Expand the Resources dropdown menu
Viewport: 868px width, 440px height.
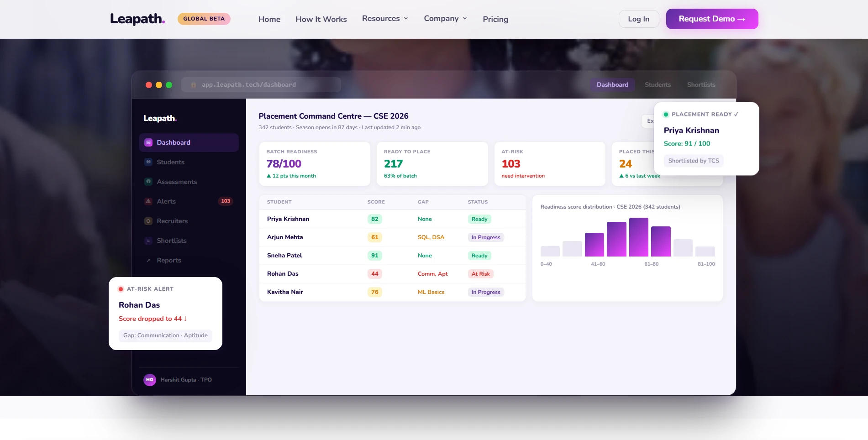click(x=385, y=19)
